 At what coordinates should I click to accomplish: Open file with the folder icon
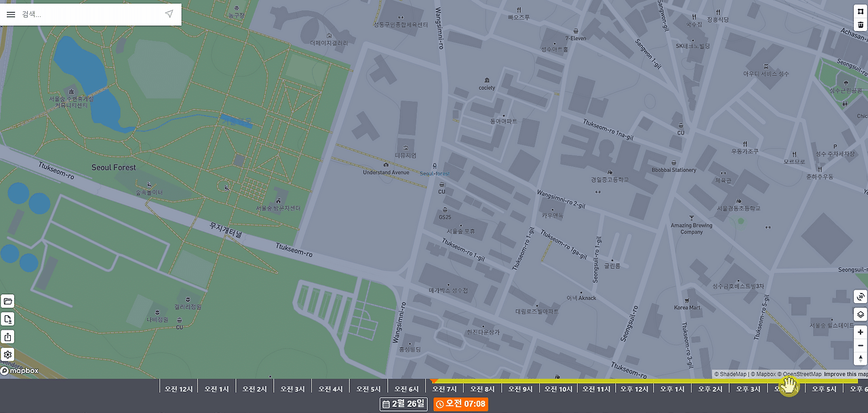pyautogui.click(x=8, y=301)
